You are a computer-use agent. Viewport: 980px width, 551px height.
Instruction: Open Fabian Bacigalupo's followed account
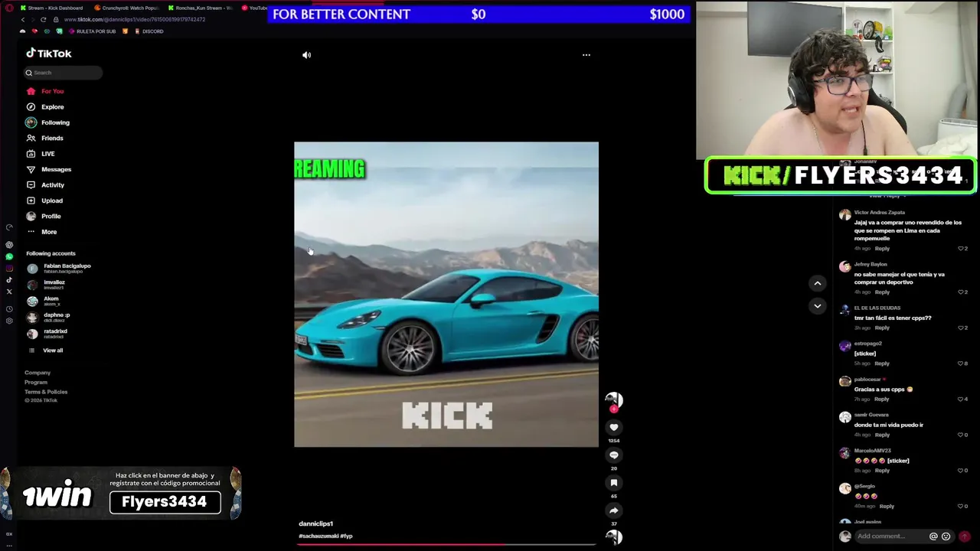[x=60, y=268]
